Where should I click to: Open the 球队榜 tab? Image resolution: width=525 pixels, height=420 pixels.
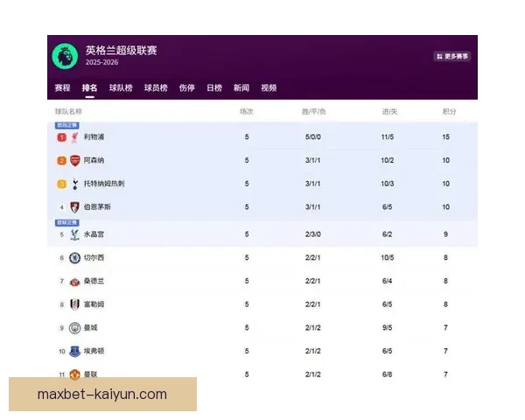coord(121,87)
